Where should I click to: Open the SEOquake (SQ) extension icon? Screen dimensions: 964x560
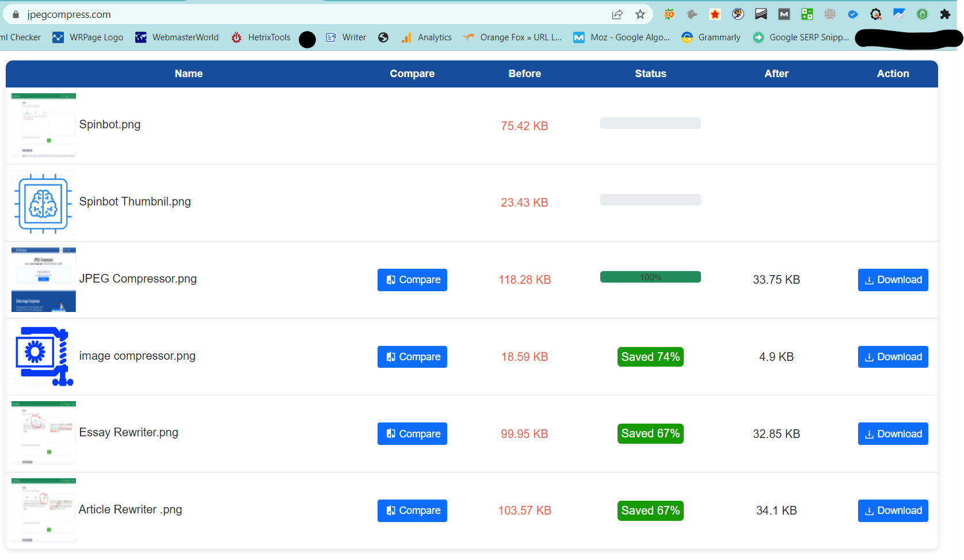pyautogui.click(x=669, y=14)
